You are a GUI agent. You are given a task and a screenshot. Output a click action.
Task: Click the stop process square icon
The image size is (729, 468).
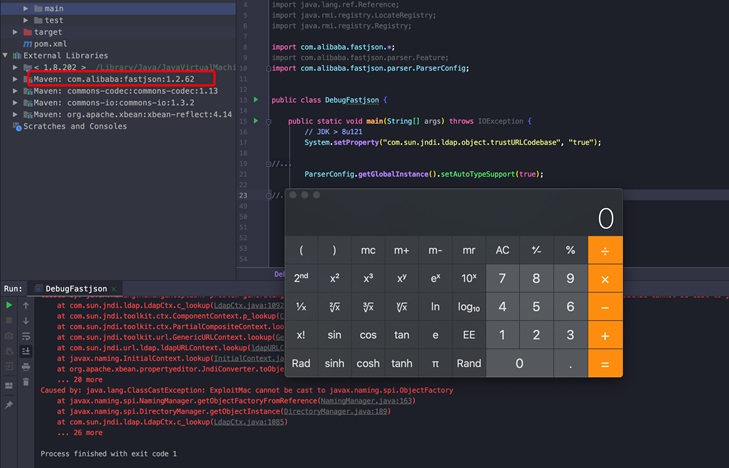(9, 321)
